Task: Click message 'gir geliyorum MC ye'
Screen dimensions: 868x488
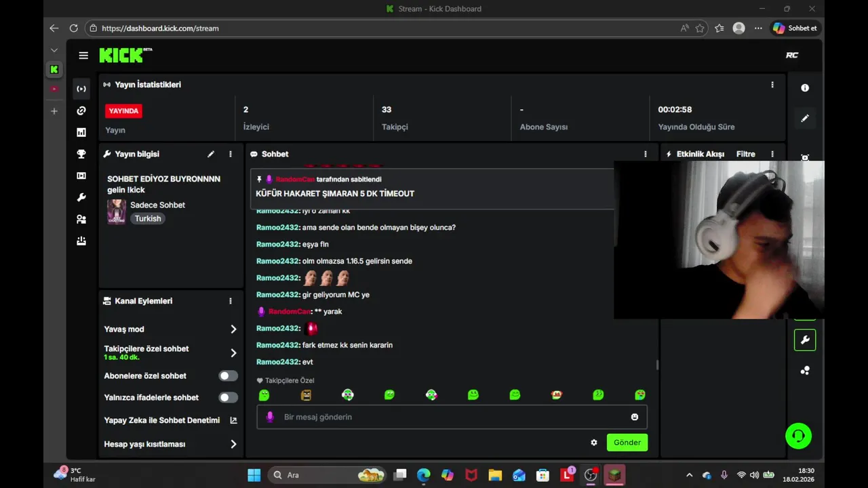Action: click(x=336, y=295)
